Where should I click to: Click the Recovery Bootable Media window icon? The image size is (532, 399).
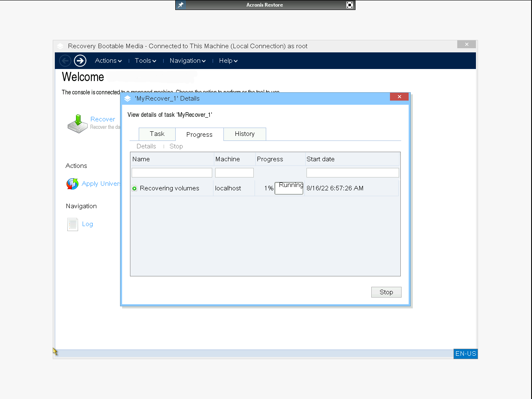pyautogui.click(x=60, y=46)
